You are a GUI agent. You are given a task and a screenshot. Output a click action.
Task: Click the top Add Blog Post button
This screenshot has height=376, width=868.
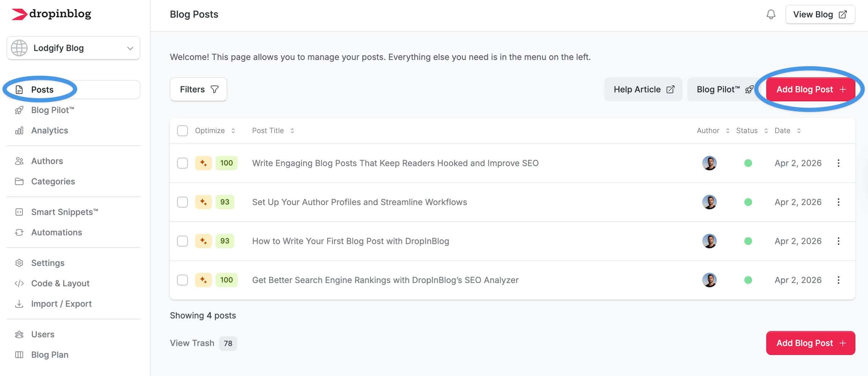click(x=810, y=89)
